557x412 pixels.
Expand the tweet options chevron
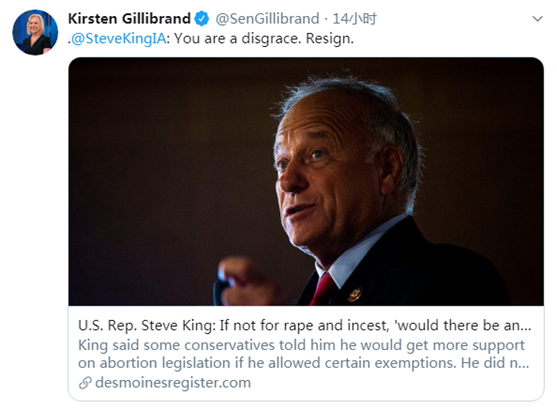click(x=537, y=18)
